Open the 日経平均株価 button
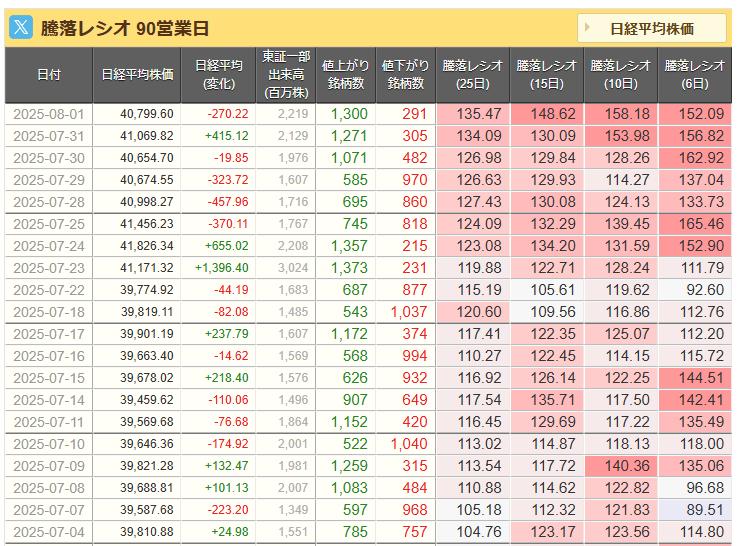Screen dimensions: 738x546 (x=651, y=28)
